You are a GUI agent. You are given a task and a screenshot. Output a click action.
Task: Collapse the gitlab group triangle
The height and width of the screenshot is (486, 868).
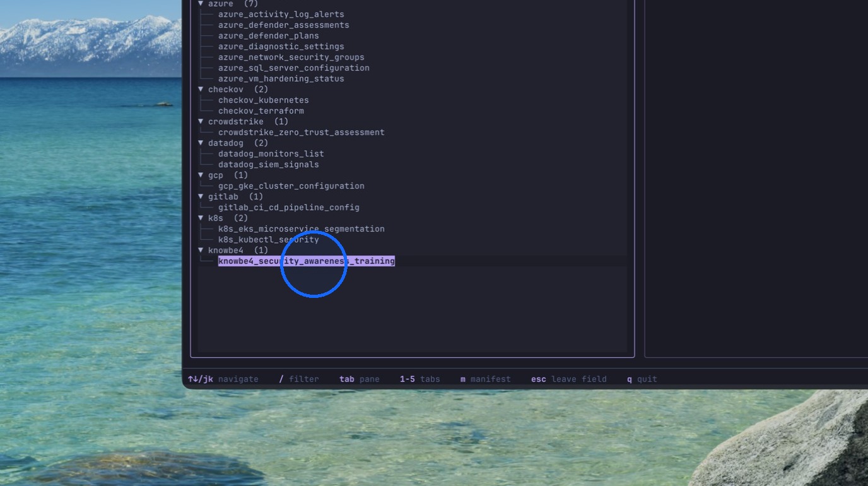pos(201,196)
